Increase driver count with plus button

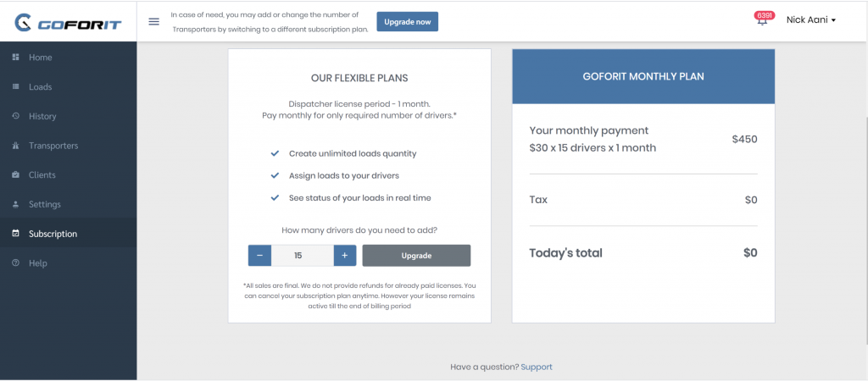pyautogui.click(x=344, y=256)
